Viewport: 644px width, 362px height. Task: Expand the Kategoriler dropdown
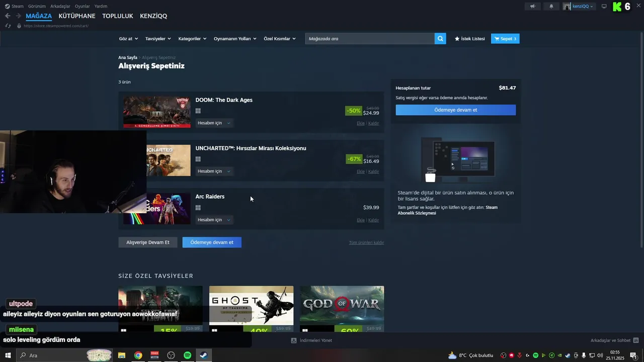tap(192, 39)
